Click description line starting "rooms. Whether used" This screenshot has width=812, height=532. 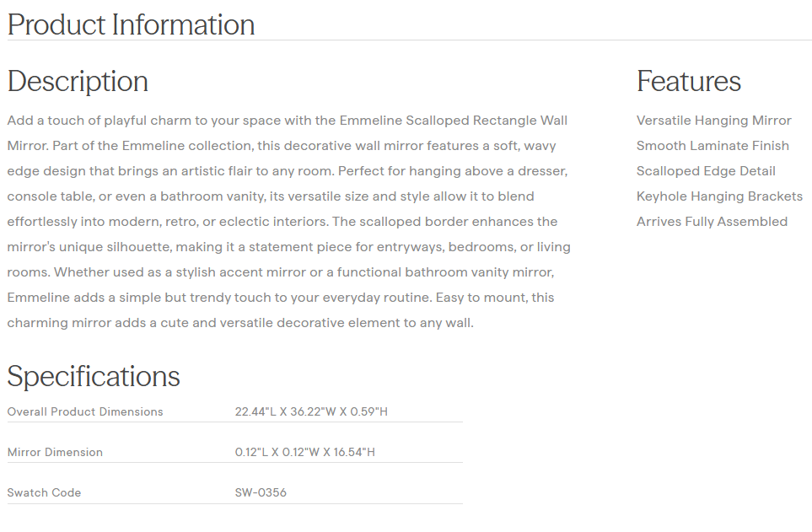[x=280, y=272]
